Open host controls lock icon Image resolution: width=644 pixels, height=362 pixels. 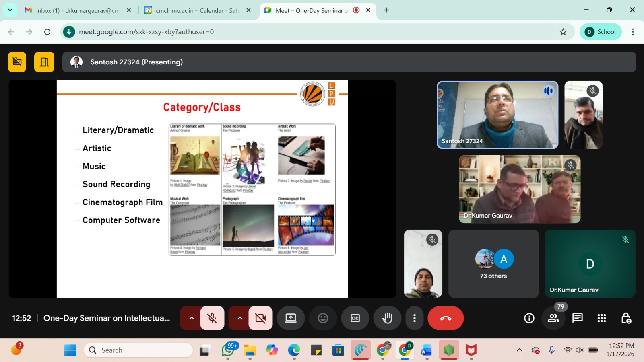(626, 318)
